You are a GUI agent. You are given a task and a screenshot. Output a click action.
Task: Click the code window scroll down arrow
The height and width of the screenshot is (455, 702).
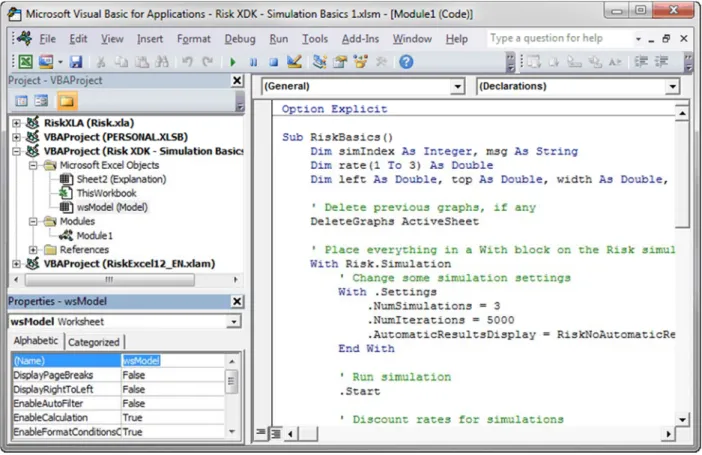[x=682, y=420]
